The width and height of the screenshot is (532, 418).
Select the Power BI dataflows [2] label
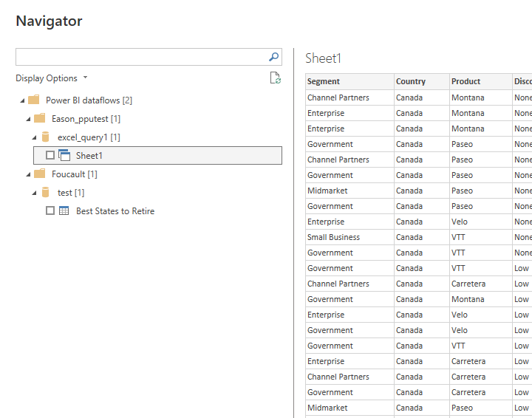(89, 100)
